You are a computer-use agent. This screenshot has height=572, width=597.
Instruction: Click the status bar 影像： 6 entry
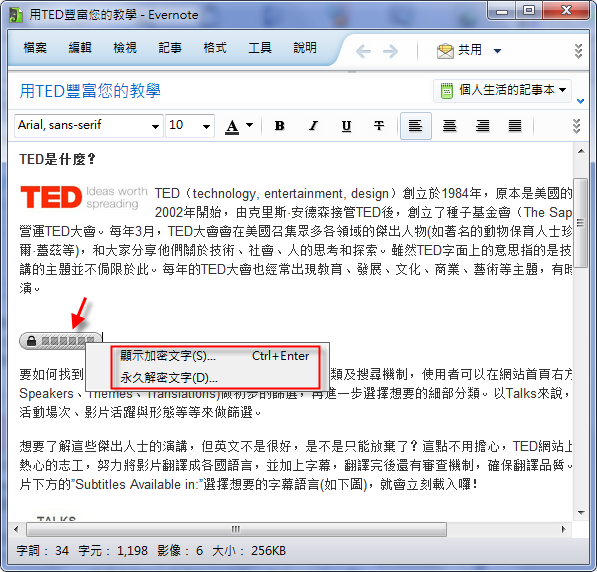(x=180, y=551)
